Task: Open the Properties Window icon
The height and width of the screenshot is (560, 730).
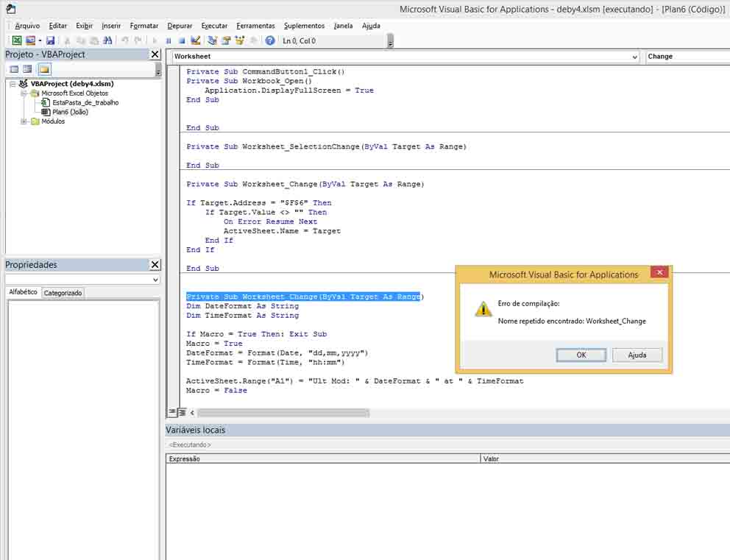Action: pos(226,40)
